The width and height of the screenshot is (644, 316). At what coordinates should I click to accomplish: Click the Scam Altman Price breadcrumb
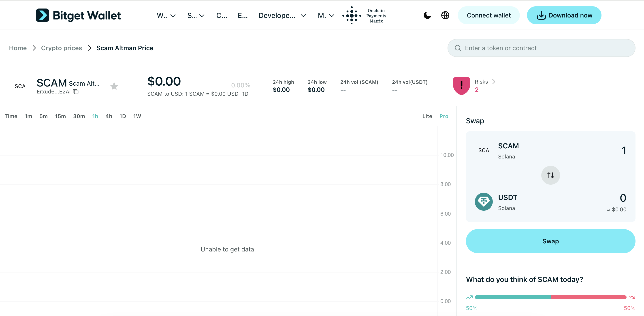coord(125,48)
